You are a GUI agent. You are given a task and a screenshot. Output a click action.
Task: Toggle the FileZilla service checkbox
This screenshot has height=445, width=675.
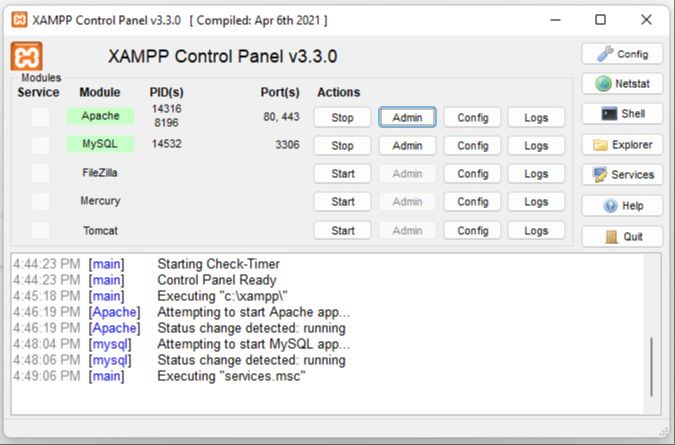tap(40, 173)
